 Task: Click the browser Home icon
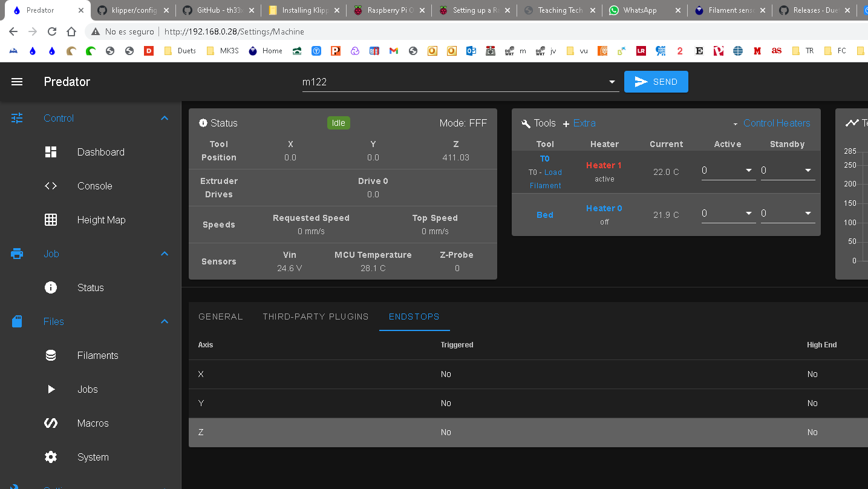[x=71, y=31]
